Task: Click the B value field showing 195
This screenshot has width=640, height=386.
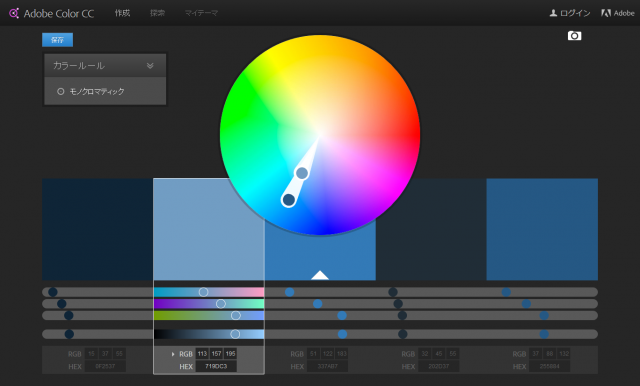Action: (x=231, y=354)
